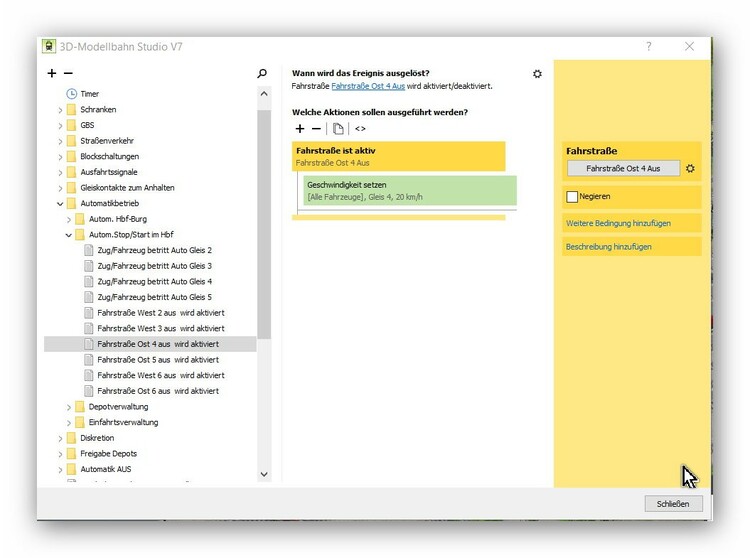Viewport: 750px width, 558px height.
Task: Click the 3D-Modellbahn Studio app icon
Action: (49, 46)
